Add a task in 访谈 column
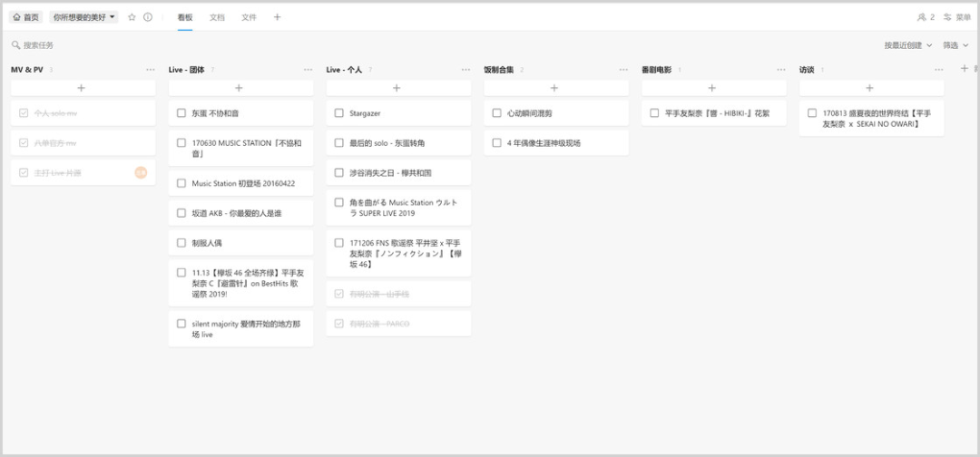980x457 pixels. 871,88
